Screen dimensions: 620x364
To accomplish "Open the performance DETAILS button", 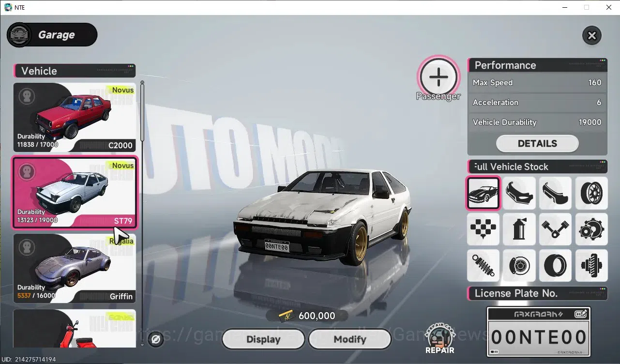I will pyautogui.click(x=537, y=143).
